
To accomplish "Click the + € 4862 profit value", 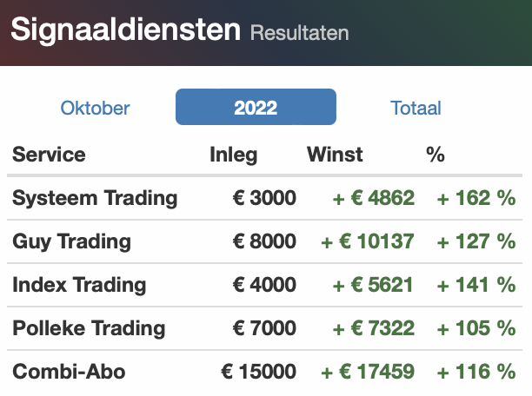I will (x=374, y=198).
